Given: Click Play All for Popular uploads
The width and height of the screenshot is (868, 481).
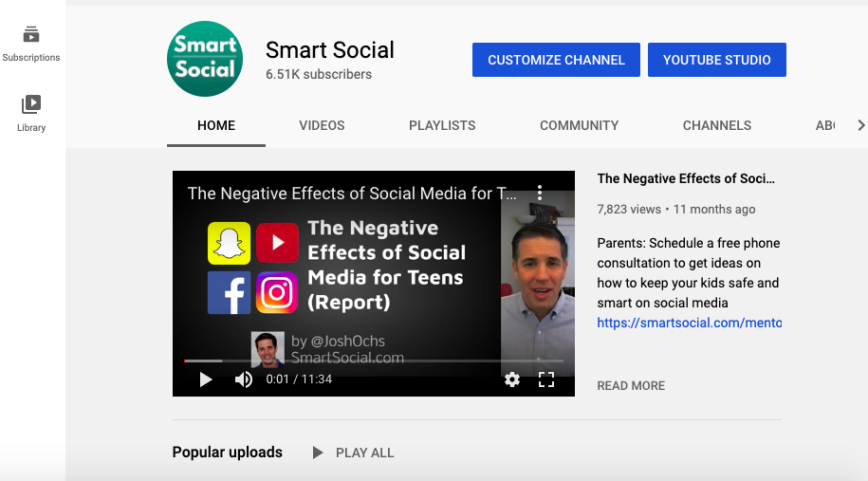Looking at the screenshot, I should (353, 453).
